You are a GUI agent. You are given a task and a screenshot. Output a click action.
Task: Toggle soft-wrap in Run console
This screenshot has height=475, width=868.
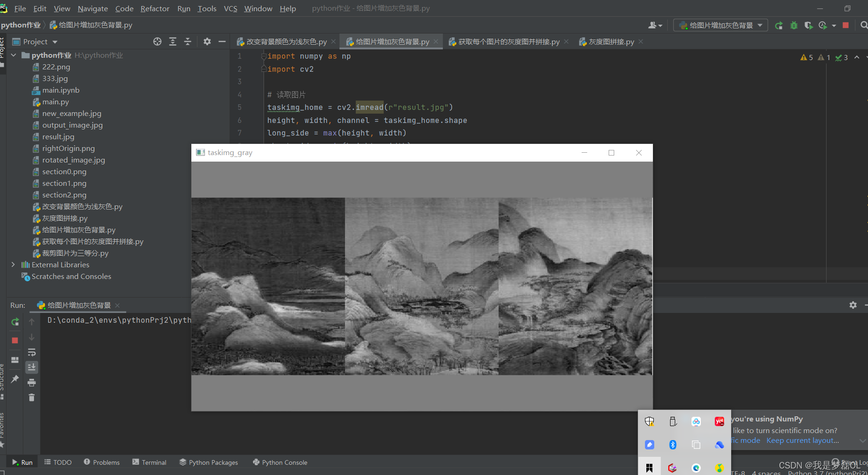click(x=32, y=352)
